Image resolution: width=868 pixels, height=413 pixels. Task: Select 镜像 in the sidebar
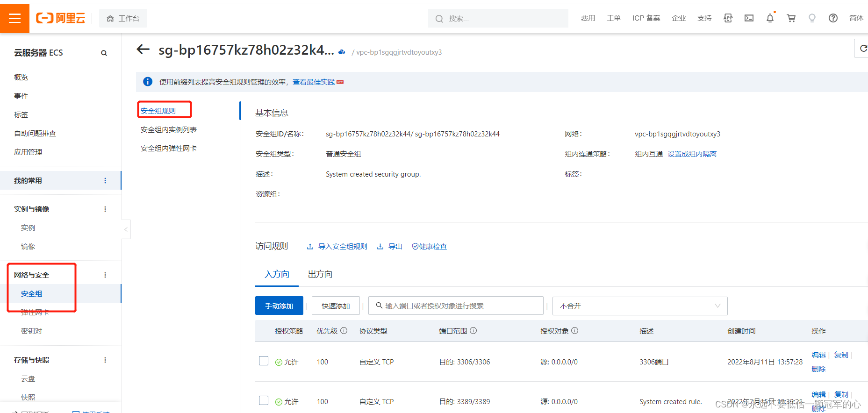(28, 246)
